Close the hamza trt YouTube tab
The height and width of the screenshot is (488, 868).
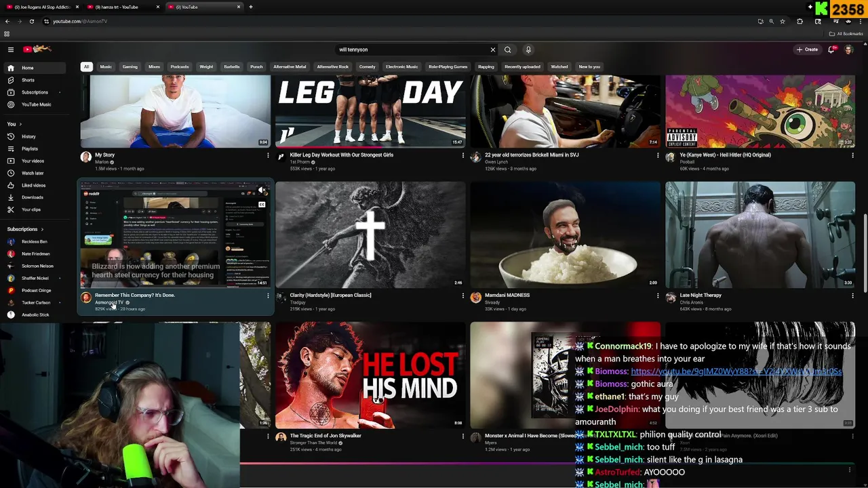click(158, 7)
